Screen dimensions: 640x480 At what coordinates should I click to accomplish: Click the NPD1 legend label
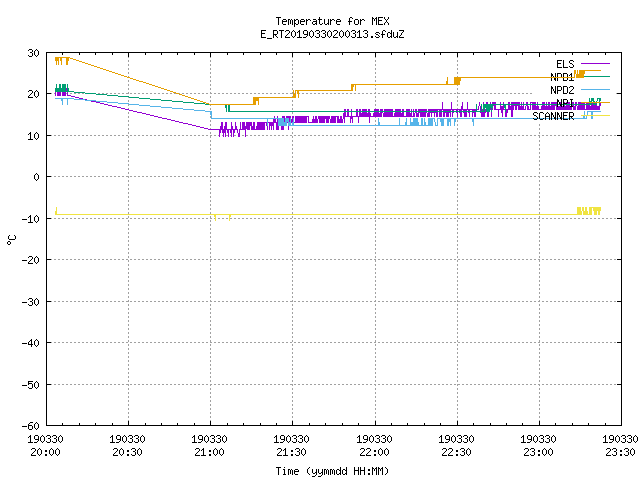point(562,77)
